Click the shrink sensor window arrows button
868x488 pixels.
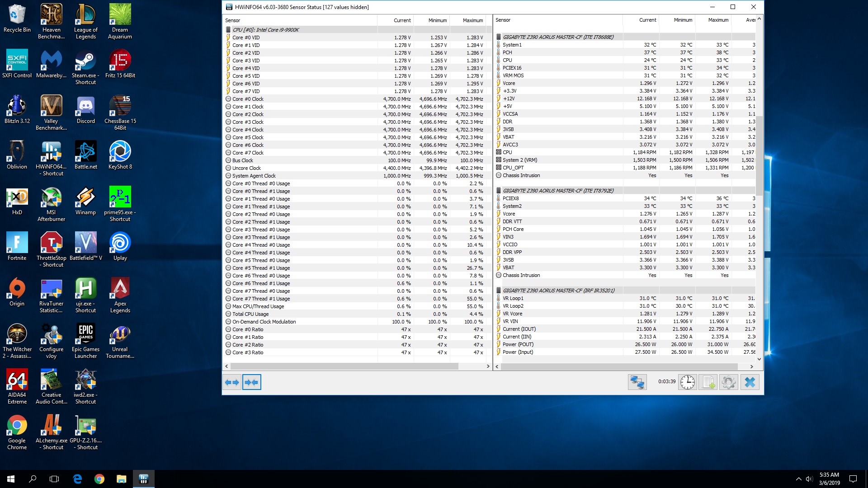tap(251, 382)
